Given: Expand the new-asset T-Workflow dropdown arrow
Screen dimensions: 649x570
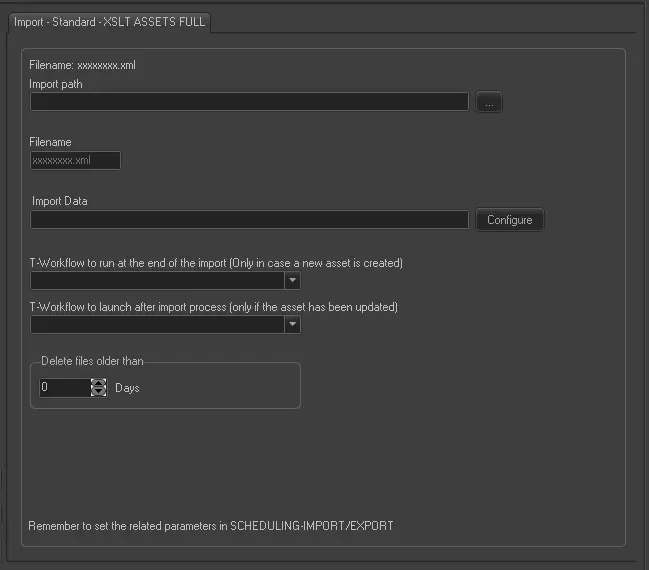Looking at the screenshot, I should (292, 281).
